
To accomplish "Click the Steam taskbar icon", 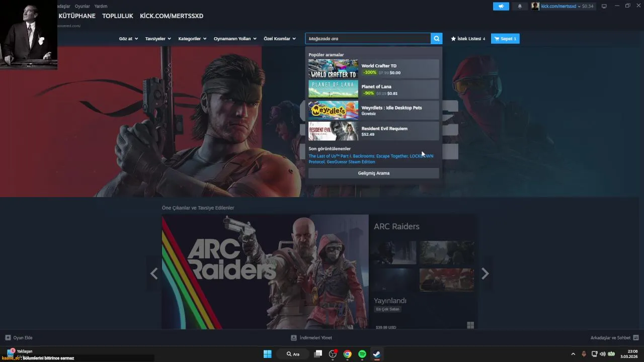I will pyautogui.click(x=376, y=354).
